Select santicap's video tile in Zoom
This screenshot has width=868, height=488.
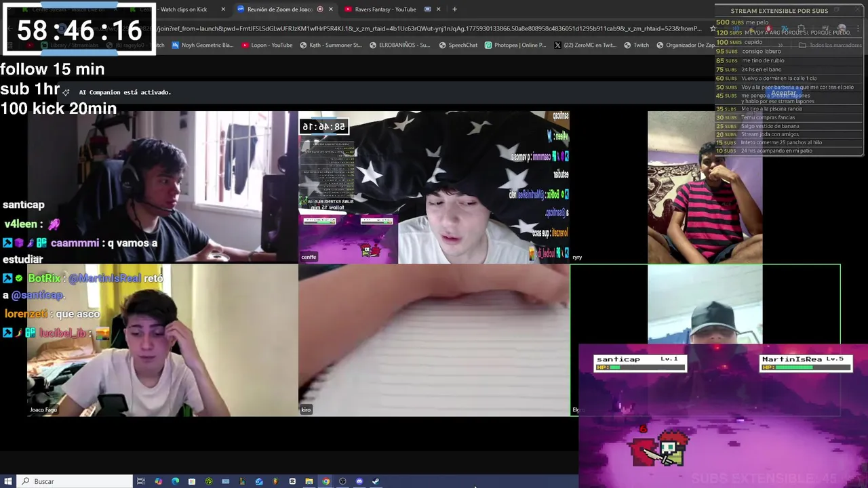tap(163, 187)
